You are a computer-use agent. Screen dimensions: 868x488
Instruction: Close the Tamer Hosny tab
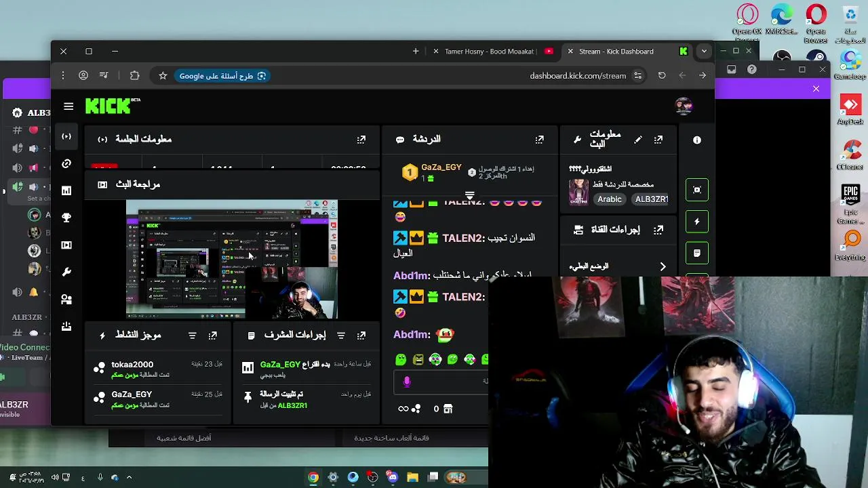pos(435,52)
